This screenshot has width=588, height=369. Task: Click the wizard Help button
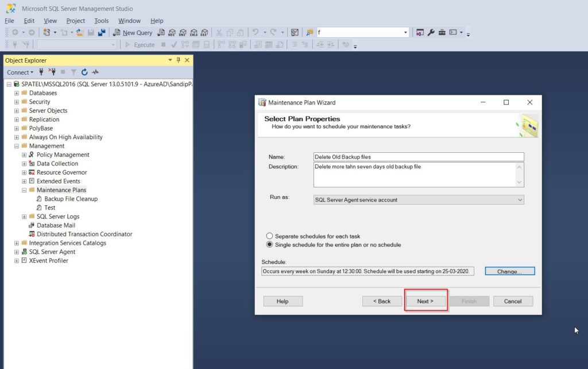283,301
